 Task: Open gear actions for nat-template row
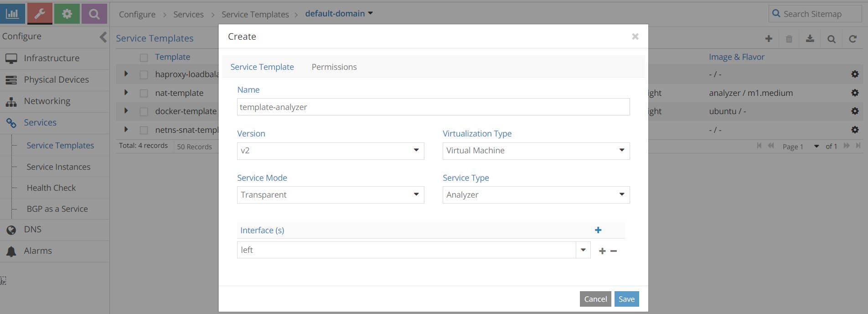(x=855, y=93)
